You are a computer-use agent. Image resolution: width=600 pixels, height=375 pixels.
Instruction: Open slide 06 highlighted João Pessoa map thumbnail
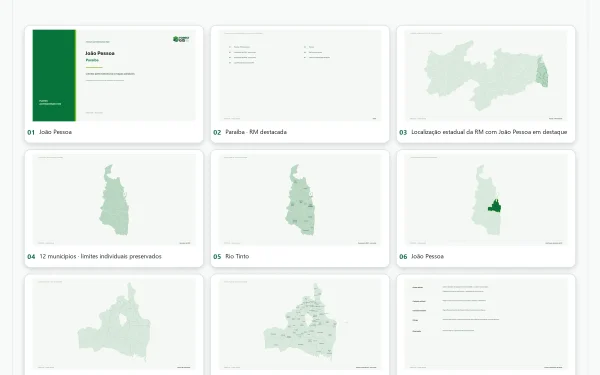(486, 200)
